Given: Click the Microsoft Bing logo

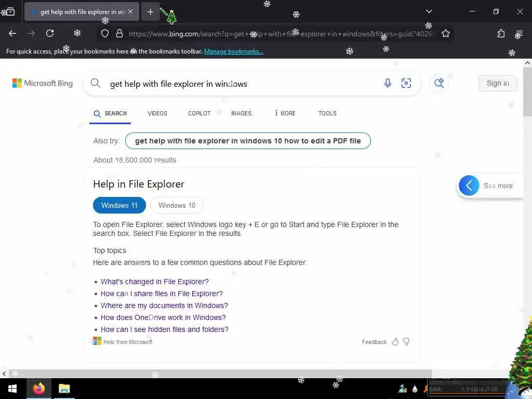Looking at the screenshot, I should (43, 83).
